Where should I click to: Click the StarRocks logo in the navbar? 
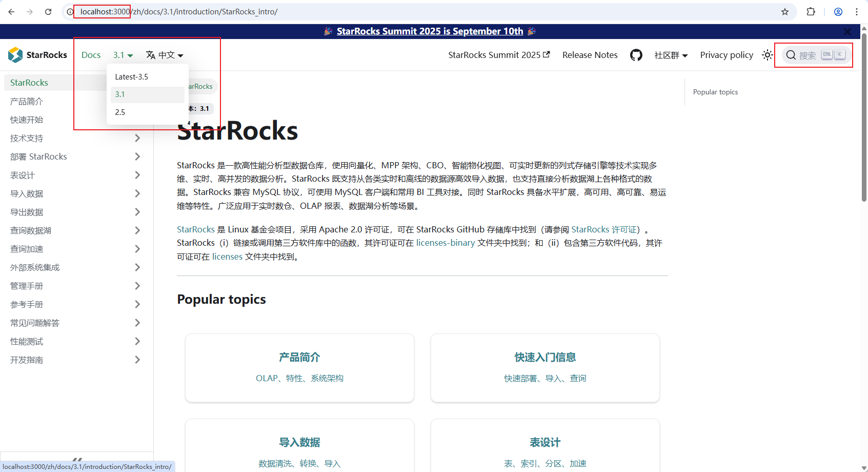point(37,55)
